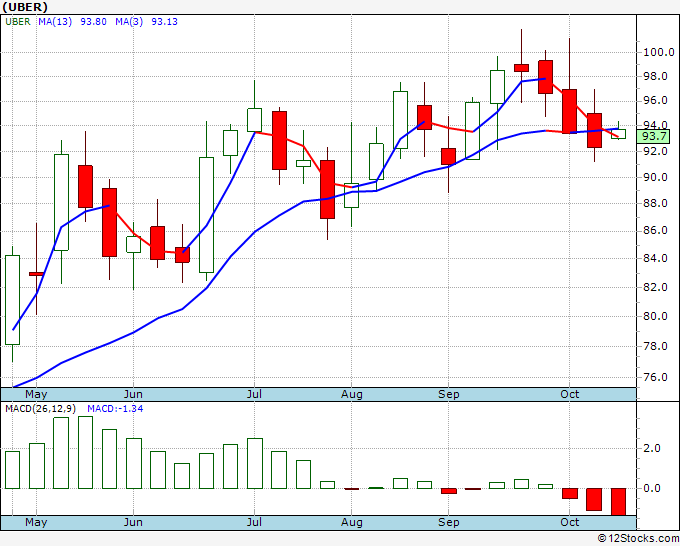The height and width of the screenshot is (546, 680).
Task: Click Jul on the price chart month axis
Action: 254,394
